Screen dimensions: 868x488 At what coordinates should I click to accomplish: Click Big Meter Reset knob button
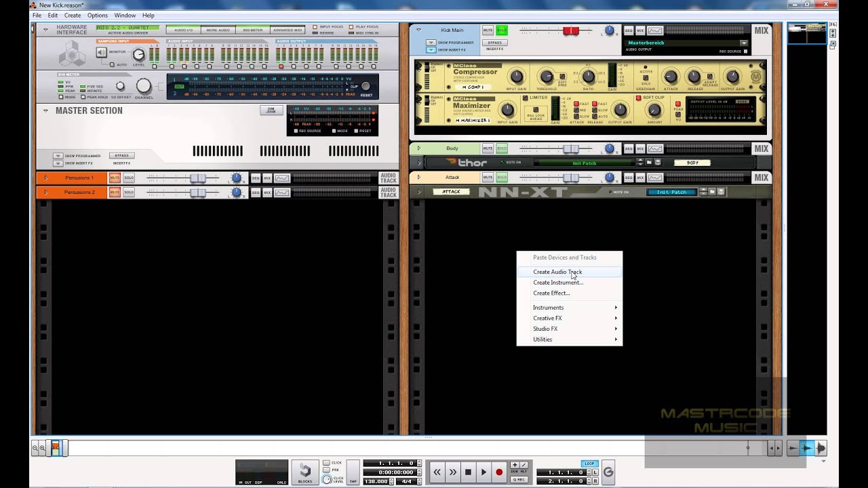[366, 87]
